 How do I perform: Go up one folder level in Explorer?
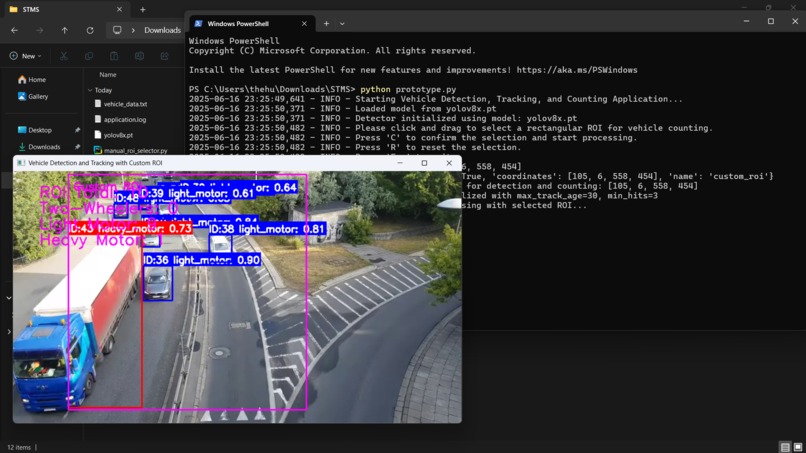coord(65,30)
